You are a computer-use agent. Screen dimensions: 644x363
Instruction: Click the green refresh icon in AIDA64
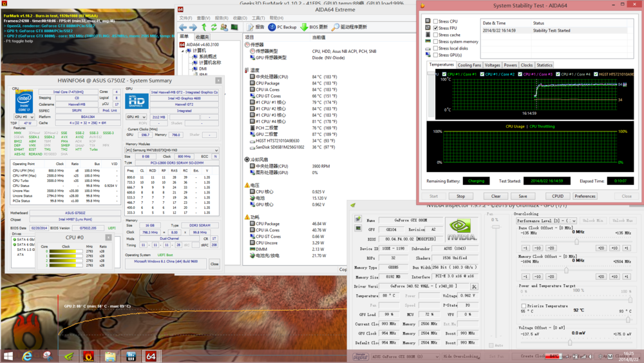[x=214, y=27]
